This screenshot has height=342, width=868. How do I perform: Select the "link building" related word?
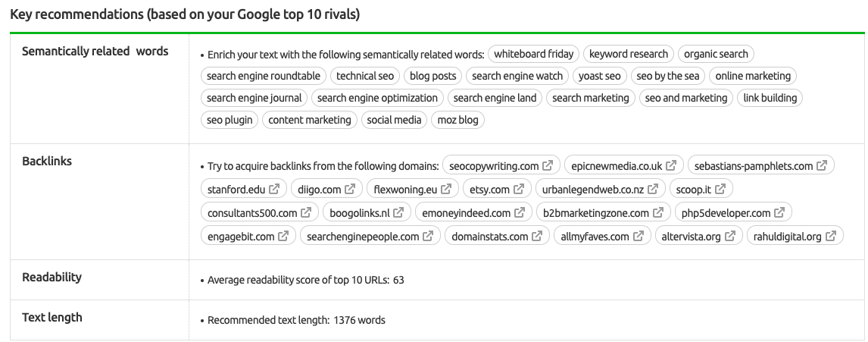click(770, 98)
